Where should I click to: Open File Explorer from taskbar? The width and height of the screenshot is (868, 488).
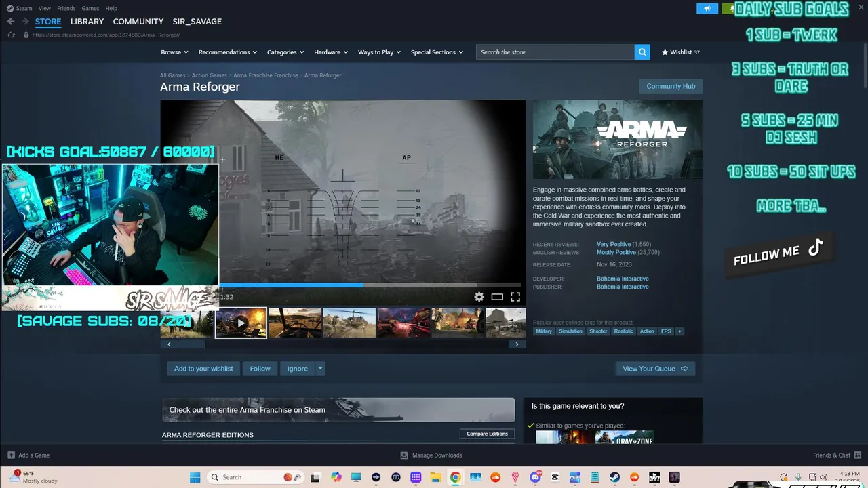435,477
